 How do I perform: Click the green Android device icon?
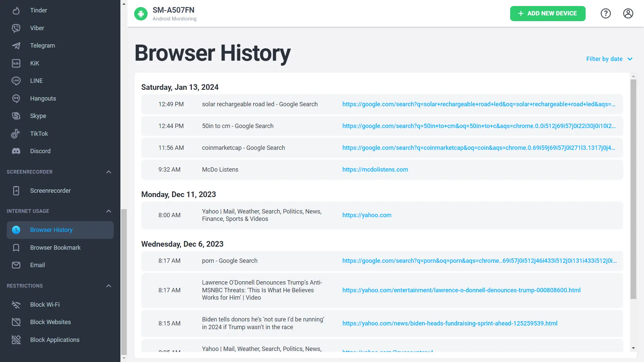click(x=141, y=14)
